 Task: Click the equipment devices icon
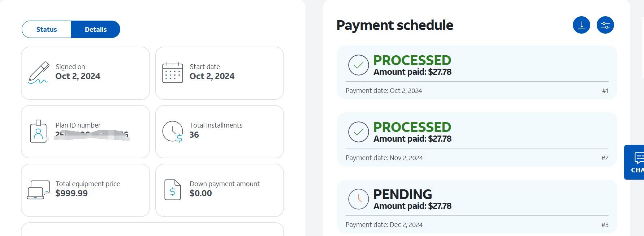click(x=38, y=190)
